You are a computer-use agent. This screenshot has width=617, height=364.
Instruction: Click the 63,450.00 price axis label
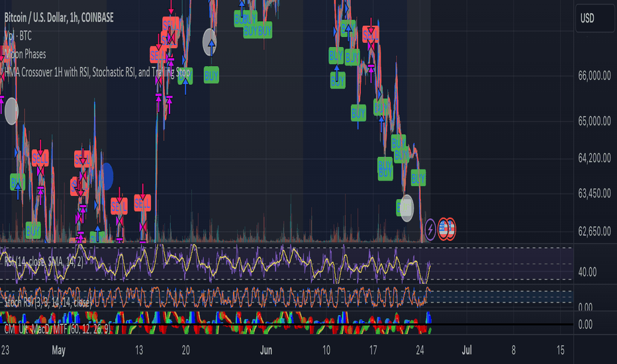click(594, 193)
